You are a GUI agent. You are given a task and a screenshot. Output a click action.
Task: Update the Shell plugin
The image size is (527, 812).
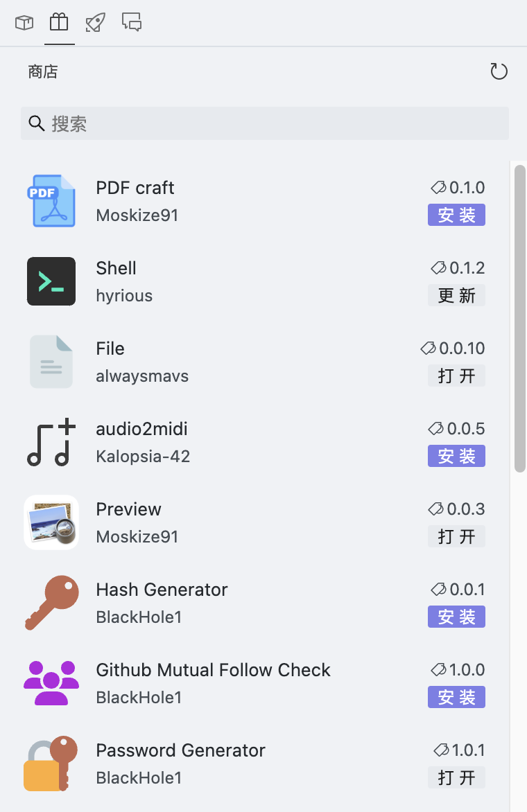coord(456,296)
